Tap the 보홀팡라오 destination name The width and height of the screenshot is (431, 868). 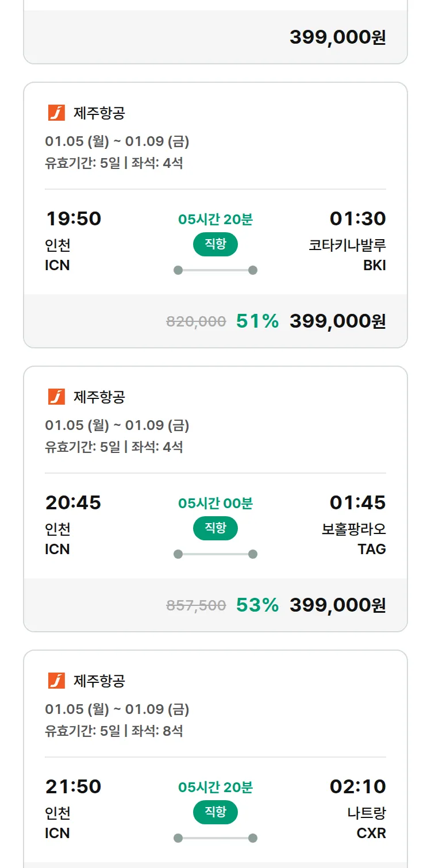353,529
